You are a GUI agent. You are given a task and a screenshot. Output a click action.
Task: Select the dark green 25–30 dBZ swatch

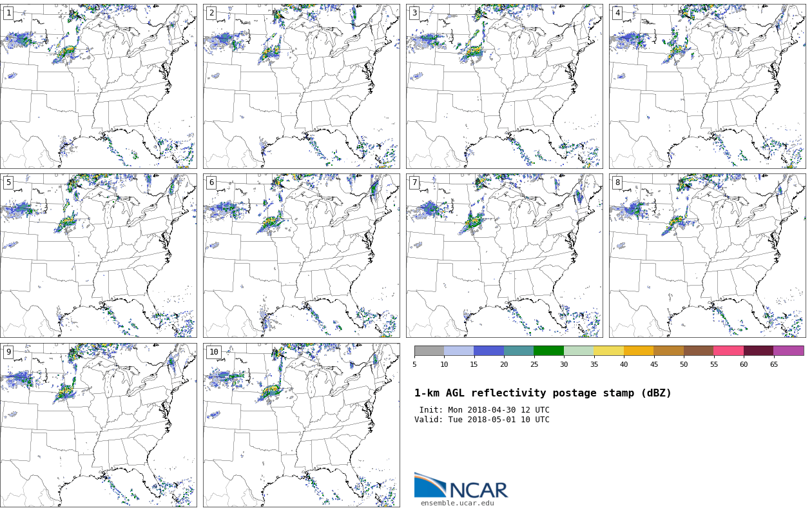pyautogui.click(x=548, y=351)
